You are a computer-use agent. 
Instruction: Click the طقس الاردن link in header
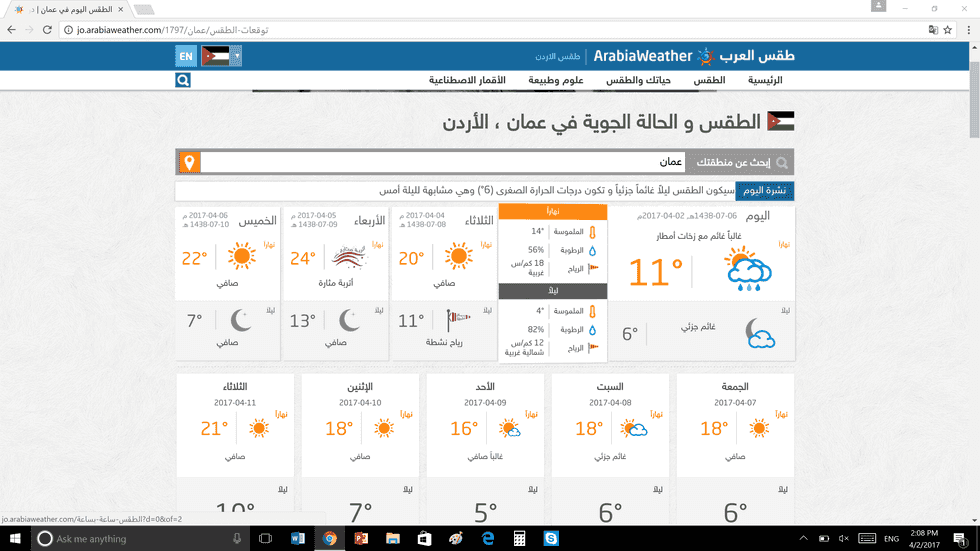tap(558, 57)
